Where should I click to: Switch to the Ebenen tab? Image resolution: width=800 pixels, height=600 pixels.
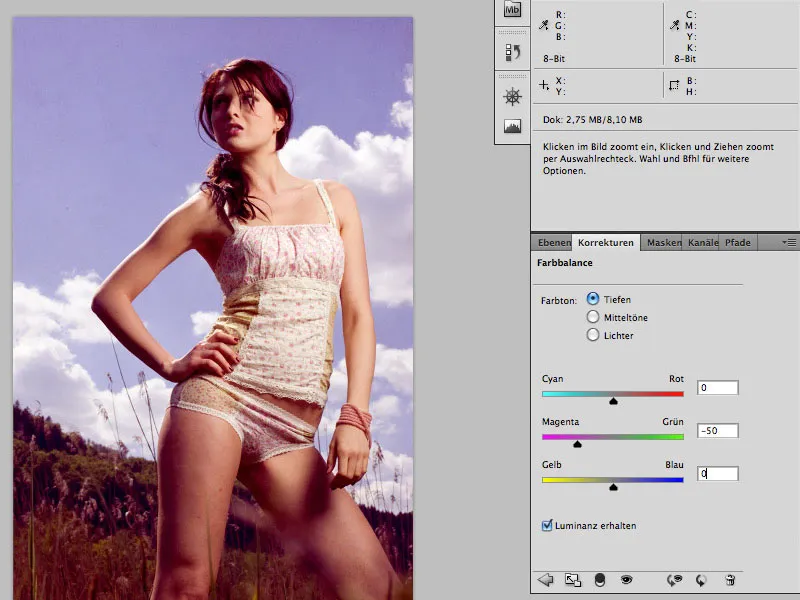pos(553,243)
